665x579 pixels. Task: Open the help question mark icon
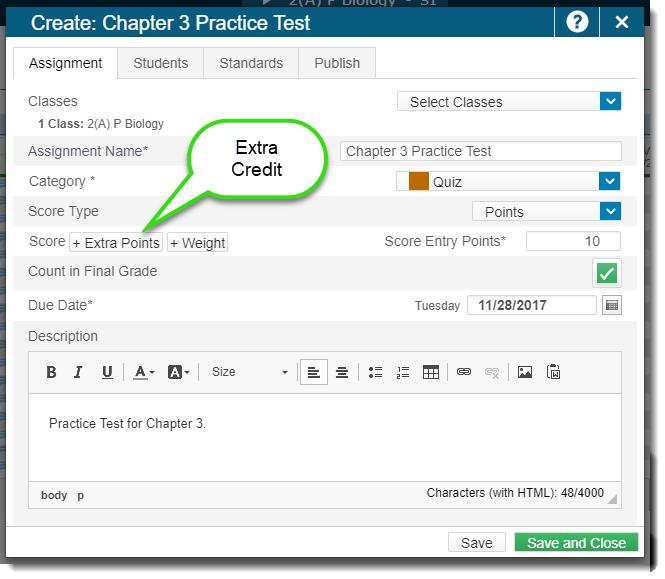click(577, 22)
